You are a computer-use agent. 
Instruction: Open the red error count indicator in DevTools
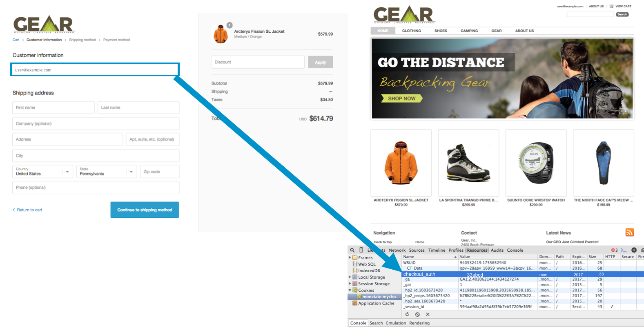tap(614, 250)
